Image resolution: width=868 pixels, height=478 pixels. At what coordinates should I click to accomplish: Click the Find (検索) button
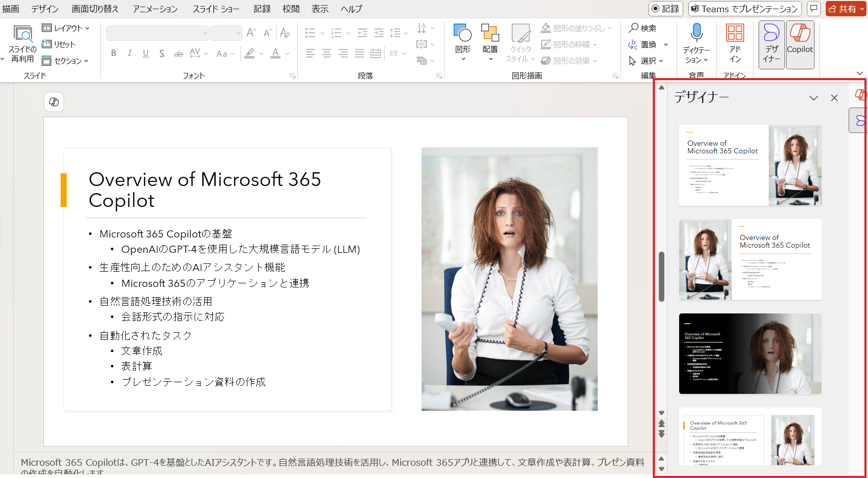pos(642,28)
